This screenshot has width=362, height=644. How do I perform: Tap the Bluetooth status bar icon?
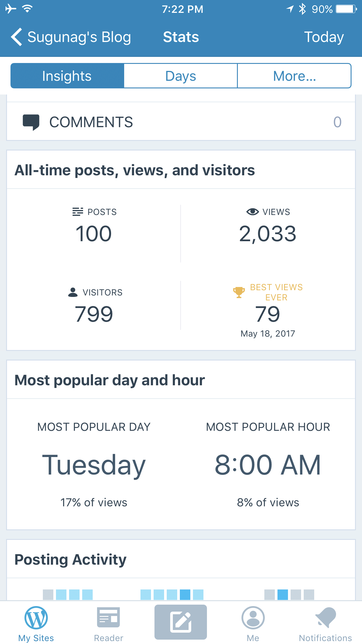(303, 9)
